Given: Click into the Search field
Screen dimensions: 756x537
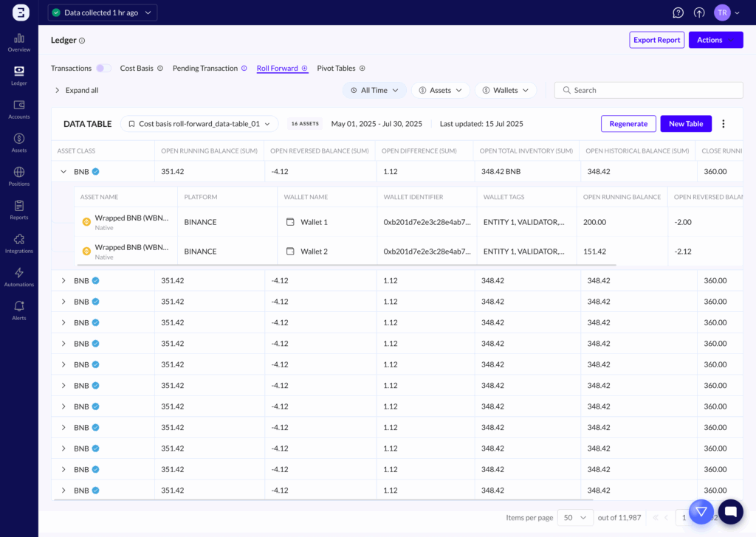Looking at the screenshot, I should 648,90.
